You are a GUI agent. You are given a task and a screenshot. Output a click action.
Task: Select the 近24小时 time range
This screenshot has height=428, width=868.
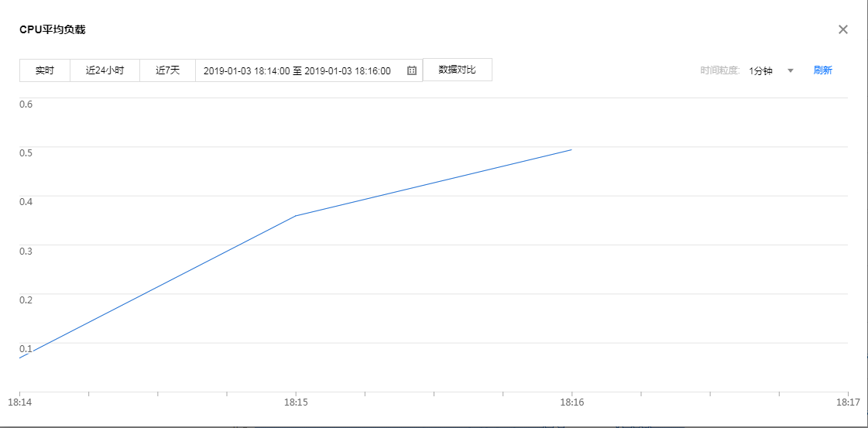click(105, 70)
